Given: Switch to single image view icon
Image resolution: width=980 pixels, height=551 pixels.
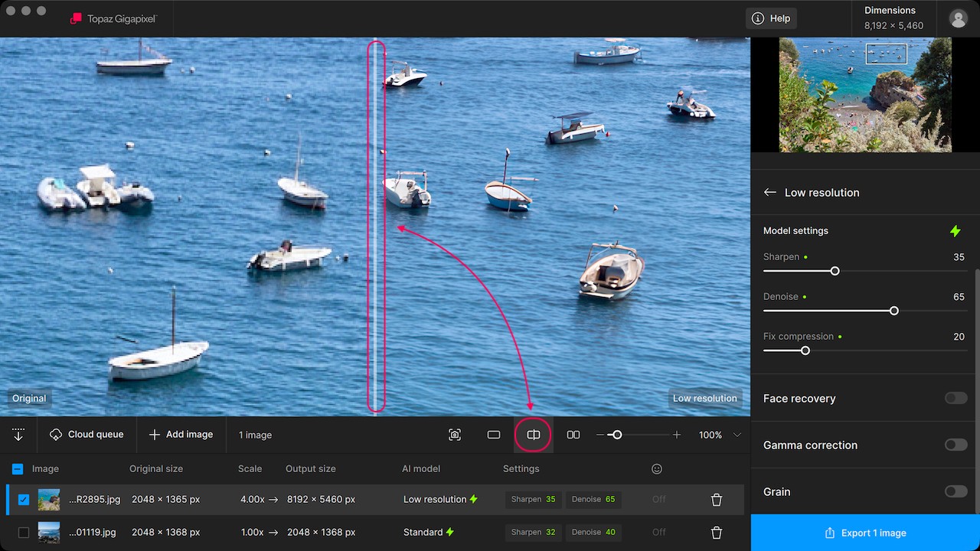Looking at the screenshot, I should 494,435.
